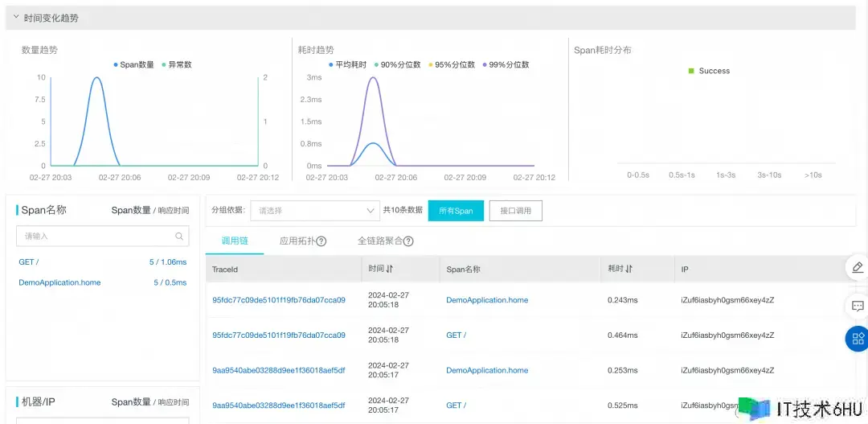The width and height of the screenshot is (868, 424).
Task: Open the chat message floating icon
Action: (x=857, y=306)
